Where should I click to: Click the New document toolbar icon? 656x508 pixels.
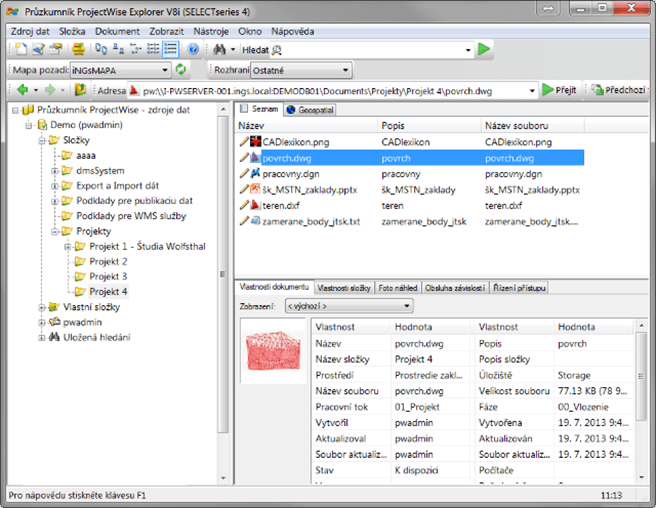pyautogui.click(x=20, y=49)
